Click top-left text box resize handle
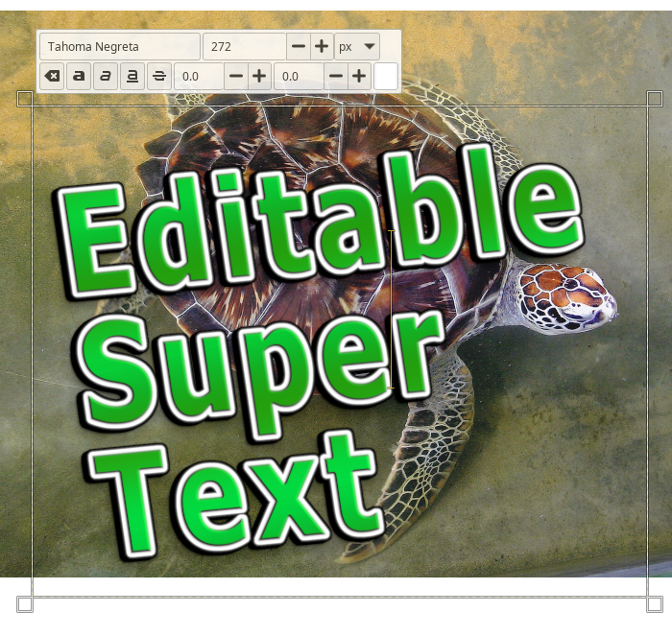The height and width of the screenshot is (636, 672). 25,99
